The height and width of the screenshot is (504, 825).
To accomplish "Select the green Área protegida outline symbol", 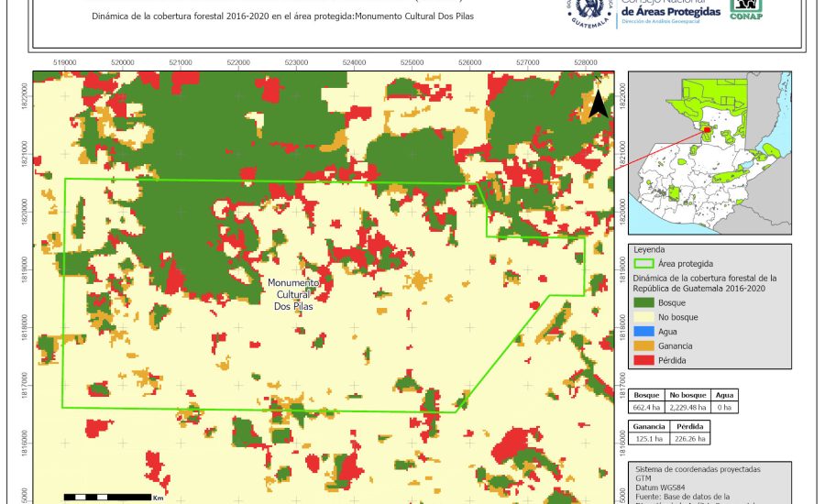I will [x=643, y=263].
